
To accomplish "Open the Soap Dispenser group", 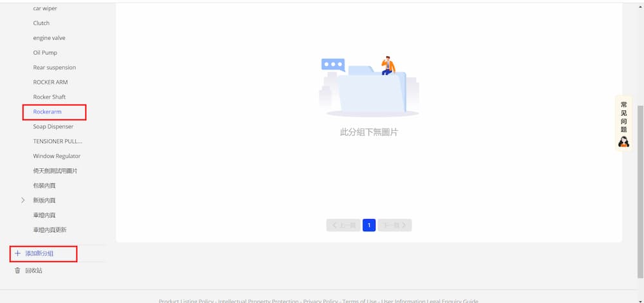I will coord(53,126).
